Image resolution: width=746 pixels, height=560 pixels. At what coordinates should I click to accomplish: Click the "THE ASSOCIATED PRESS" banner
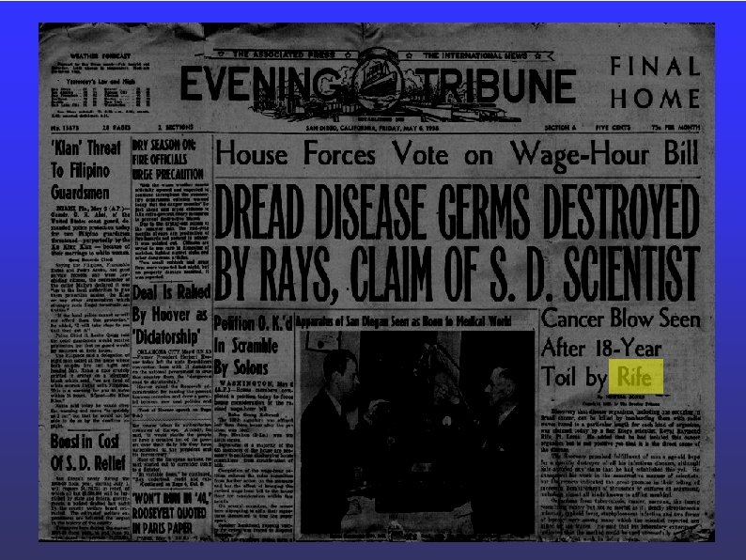tap(284, 54)
